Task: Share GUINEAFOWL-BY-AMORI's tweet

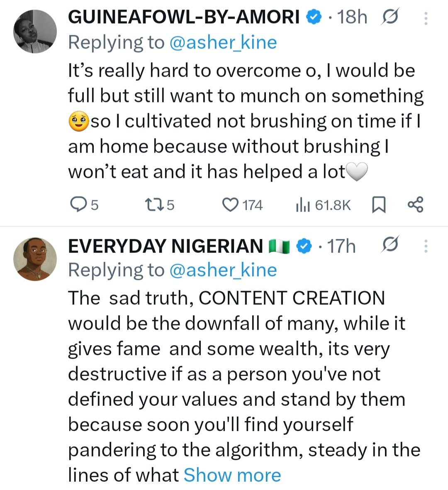Action: (415, 205)
